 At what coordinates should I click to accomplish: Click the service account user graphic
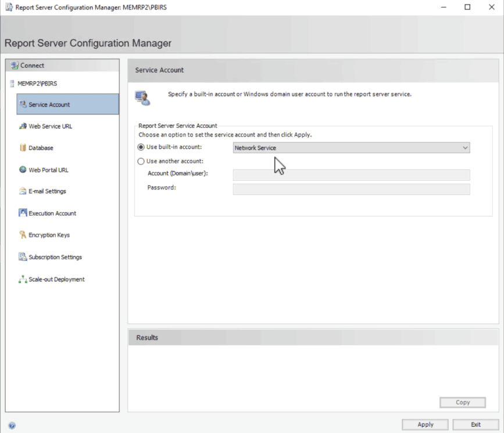(142, 98)
